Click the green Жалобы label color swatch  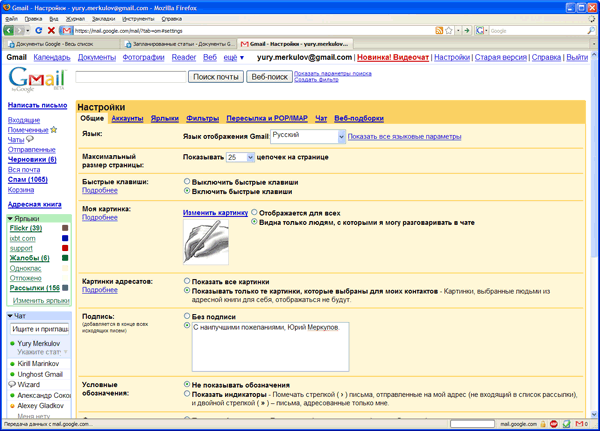(x=65, y=258)
